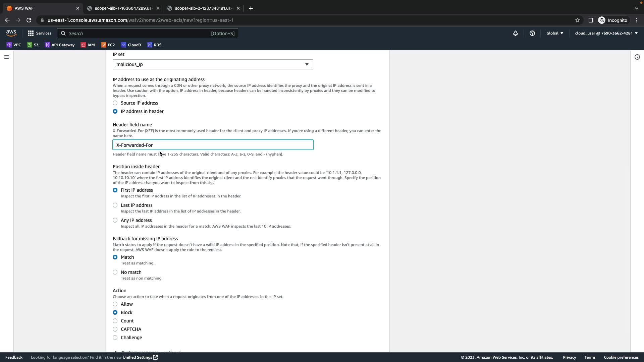This screenshot has height=362, width=644.
Task: Click the AWS logo home icon
Action: click(11, 33)
